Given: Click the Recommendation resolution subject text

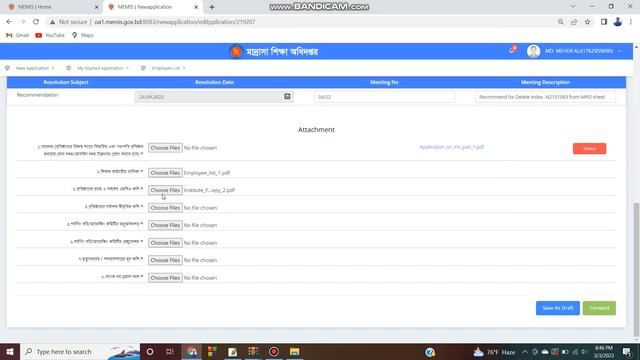Looking at the screenshot, I should tap(38, 95).
